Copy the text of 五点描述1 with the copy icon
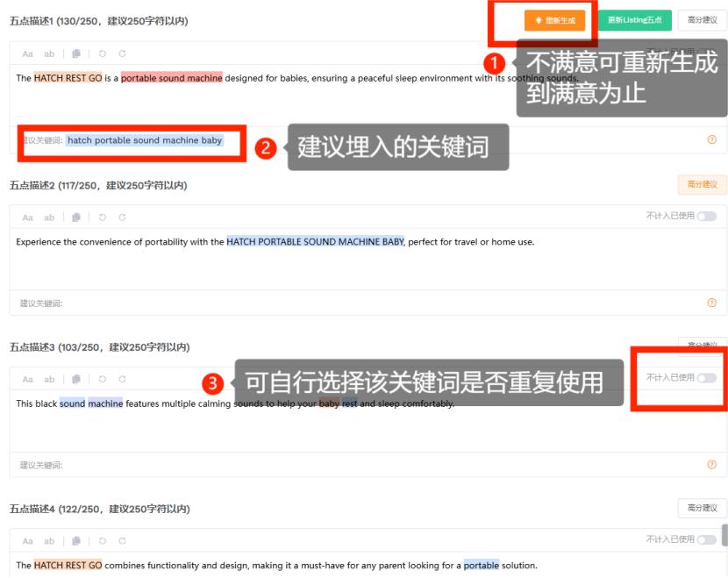This screenshot has width=728, height=578. (x=76, y=54)
